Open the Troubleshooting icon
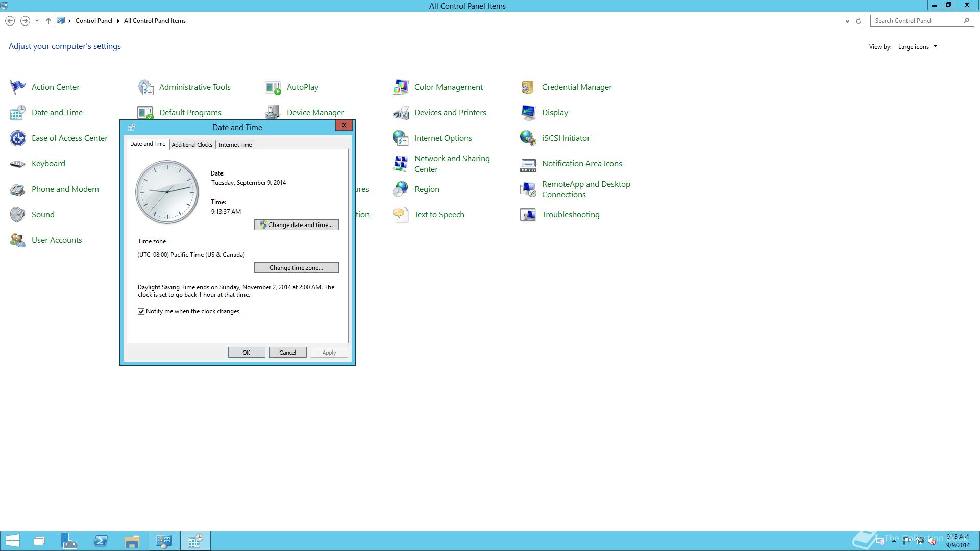Viewport: 980px width, 551px height. coord(528,215)
